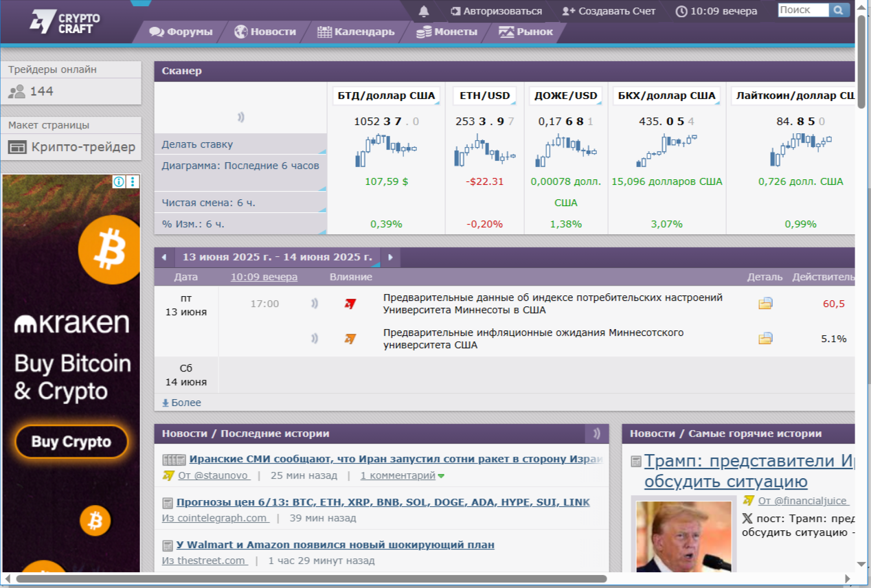Click the ETH/USD mini candlestick chart
Image resolution: width=871 pixels, height=588 pixels.
(485, 151)
